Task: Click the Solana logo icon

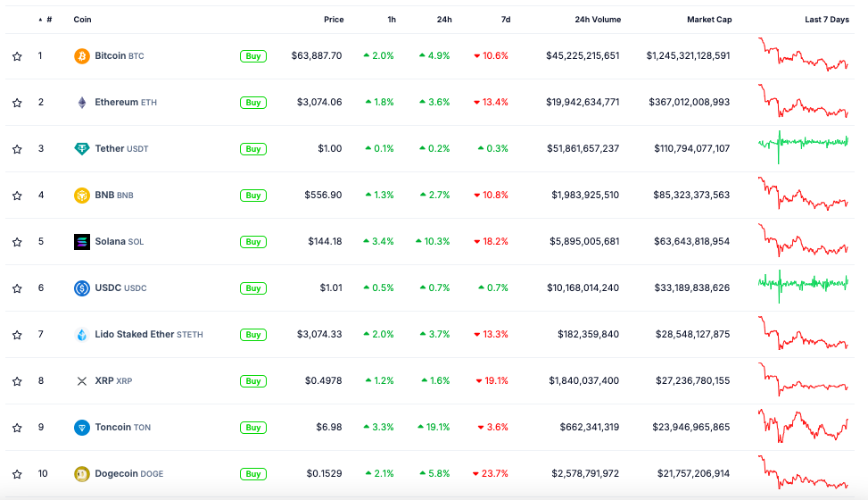Action: tap(81, 242)
